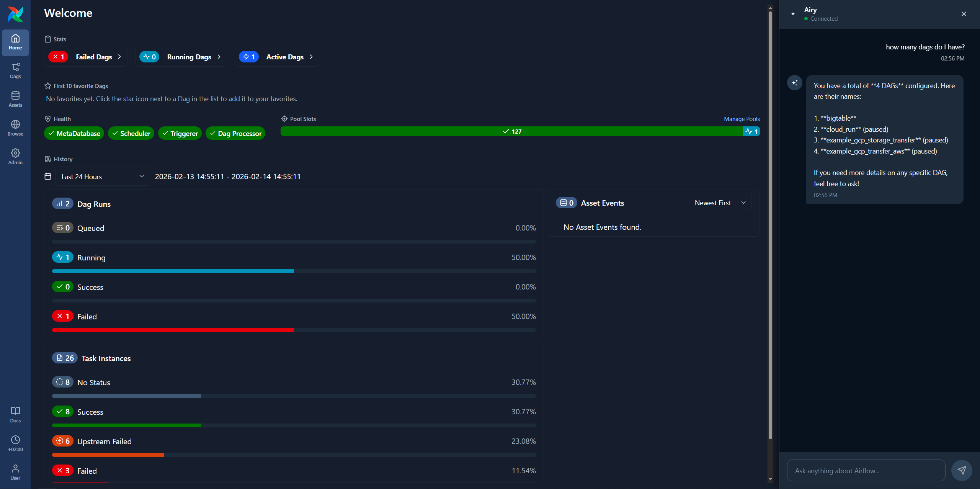Click the Airy sparkle icon in the chat header
Image resolution: width=980 pixels, height=489 pixels.
[793, 14]
